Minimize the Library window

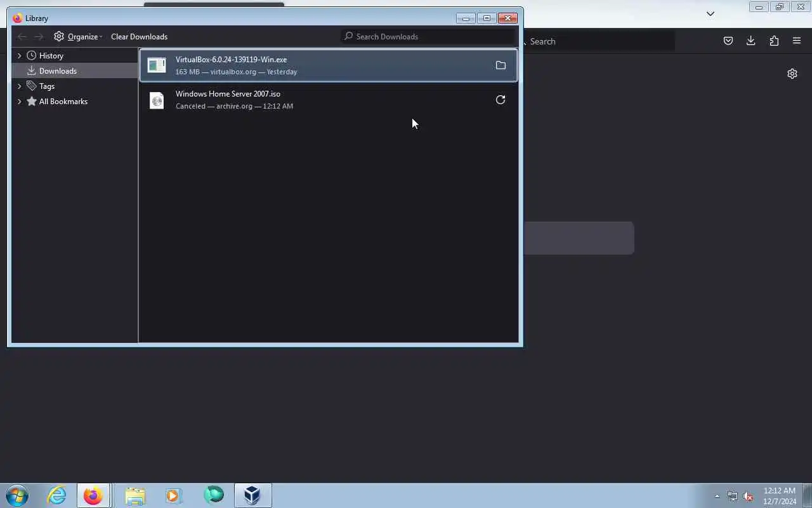(466, 18)
